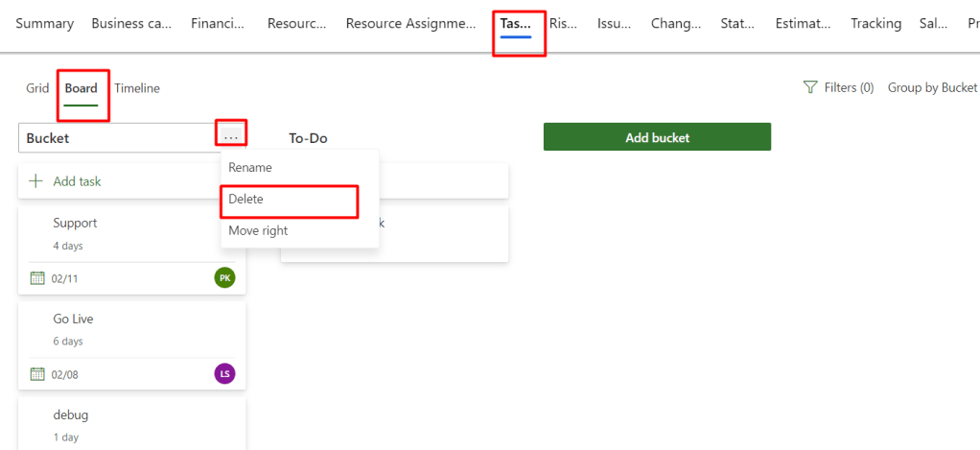Click the PK assignee avatar

224,278
